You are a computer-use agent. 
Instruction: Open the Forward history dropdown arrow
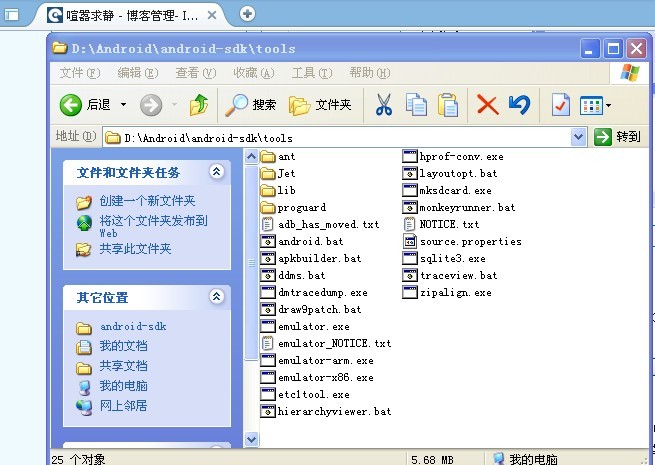(x=175, y=104)
